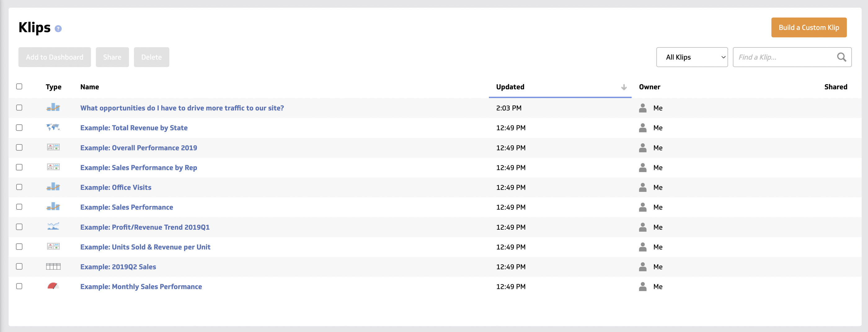
Task: Click the chart icon beside the traffic opportunities Klip
Action: pos(54,108)
